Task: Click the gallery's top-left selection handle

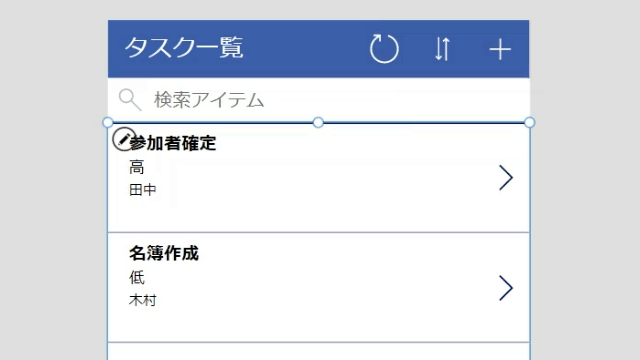Action: (108, 122)
